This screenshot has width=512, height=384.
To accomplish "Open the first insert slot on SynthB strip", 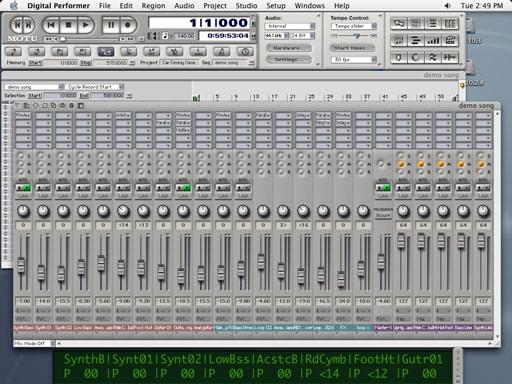I will coord(23,115).
